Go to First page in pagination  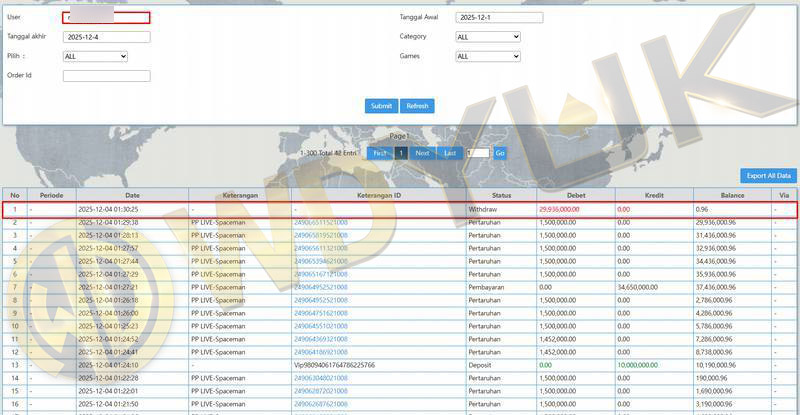point(380,153)
